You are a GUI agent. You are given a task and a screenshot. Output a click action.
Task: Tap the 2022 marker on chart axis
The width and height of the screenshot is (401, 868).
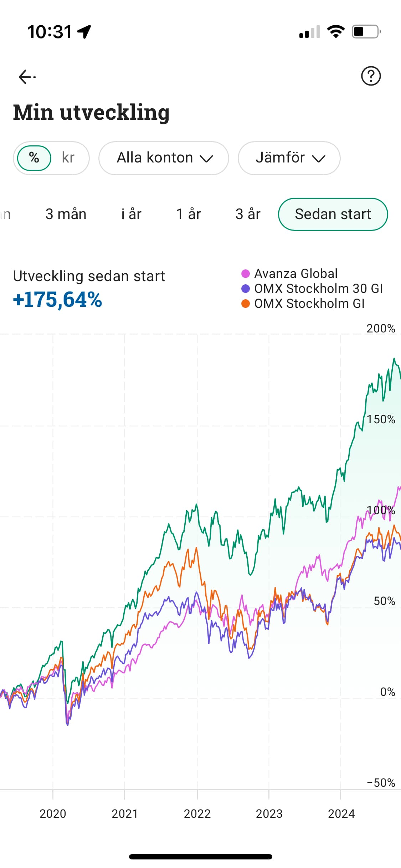coord(197,813)
